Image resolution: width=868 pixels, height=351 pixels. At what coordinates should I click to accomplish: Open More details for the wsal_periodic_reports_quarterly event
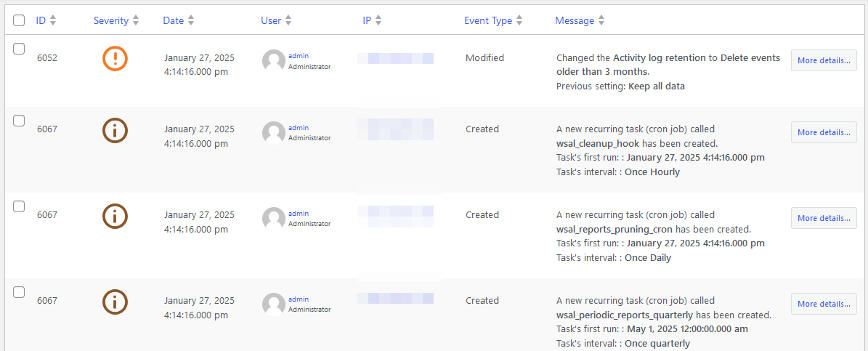(x=824, y=304)
